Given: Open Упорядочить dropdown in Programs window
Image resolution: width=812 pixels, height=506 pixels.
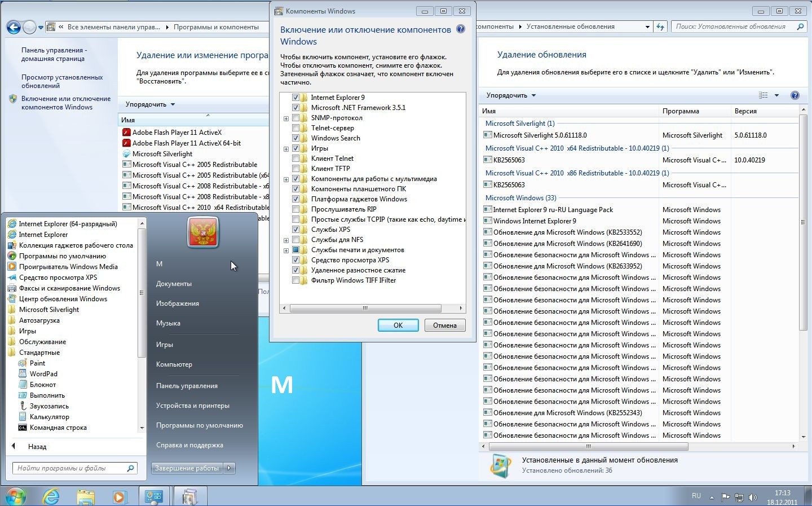Looking at the screenshot, I should (150, 104).
